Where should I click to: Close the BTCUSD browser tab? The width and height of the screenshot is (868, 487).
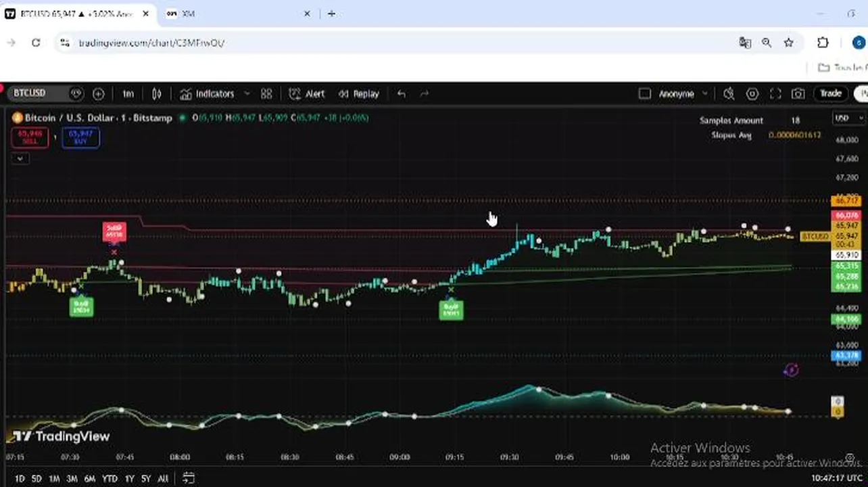tap(145, 14)
